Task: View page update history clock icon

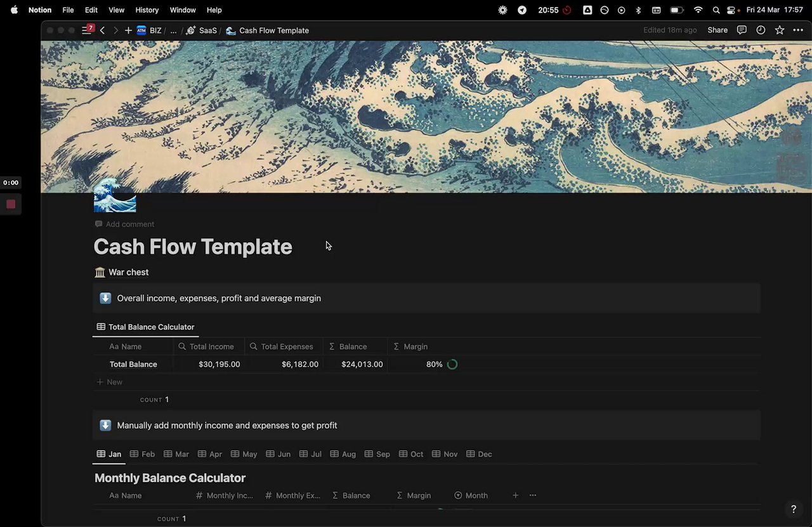Action: coord(761,30)
